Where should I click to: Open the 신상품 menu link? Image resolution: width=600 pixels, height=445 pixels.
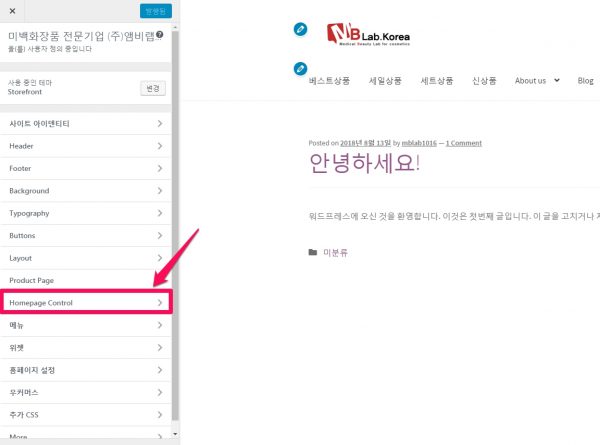pyautogui.click(x=484, y=81)
